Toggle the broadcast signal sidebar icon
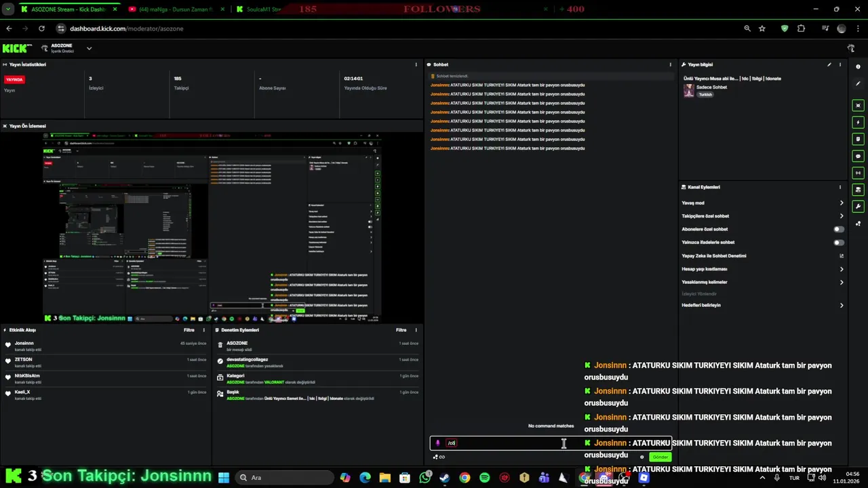The width and height of the screenshot is (868, 488). pyautogui.click(x=859, y=173)
